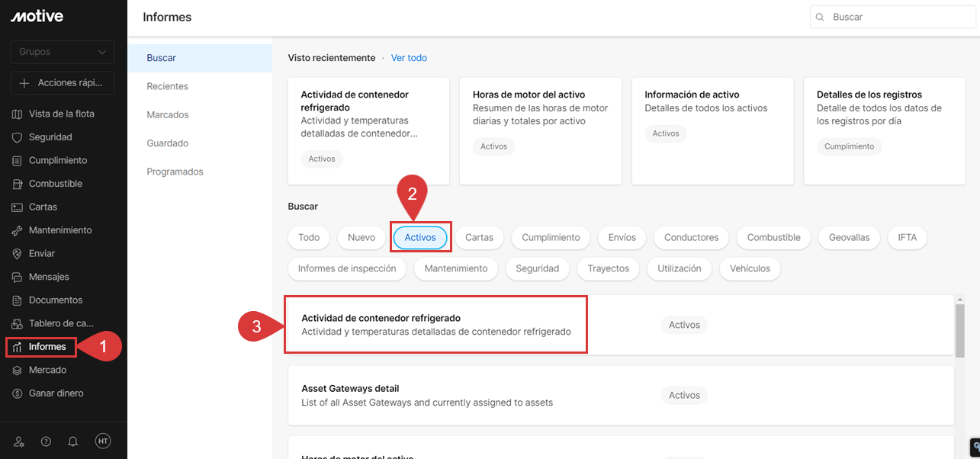Open recent Actividad de contenedor refrigerado card
The width and height of the screenshot is (980, 459).
click(368, 130)
